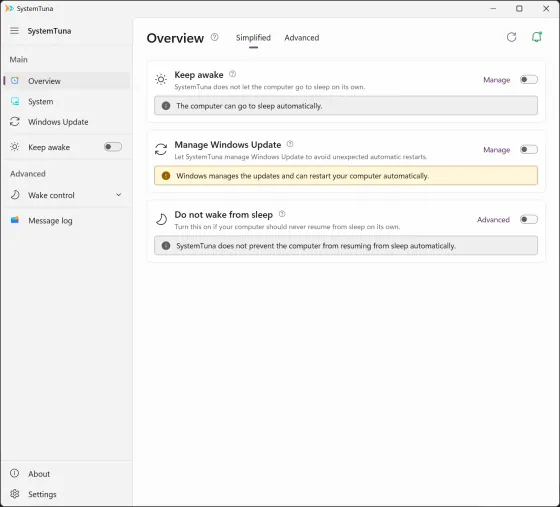
Task: Click Advanced link in Do not wake card
Action: point(493,220)
